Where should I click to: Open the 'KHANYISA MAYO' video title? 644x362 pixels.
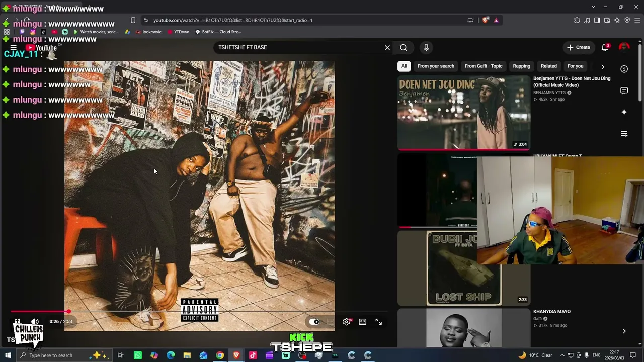click(x=552, y=311)
